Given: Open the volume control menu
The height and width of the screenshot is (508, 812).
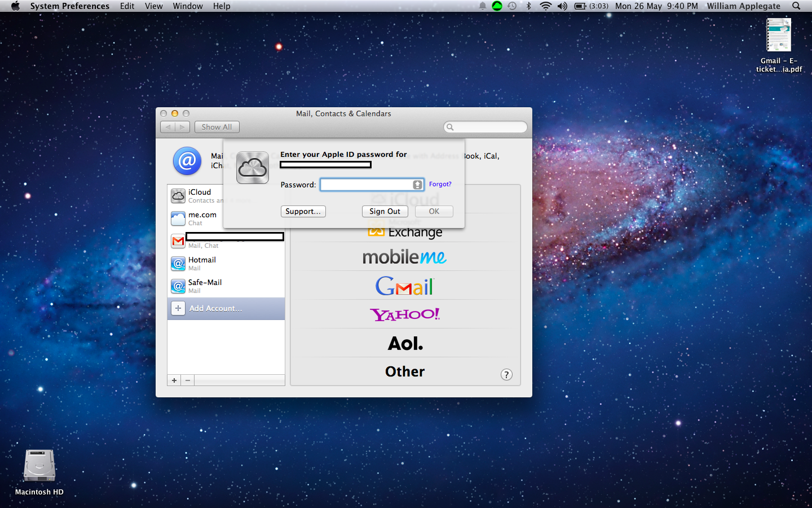Looking at the screenshot, I should (562, 6).
